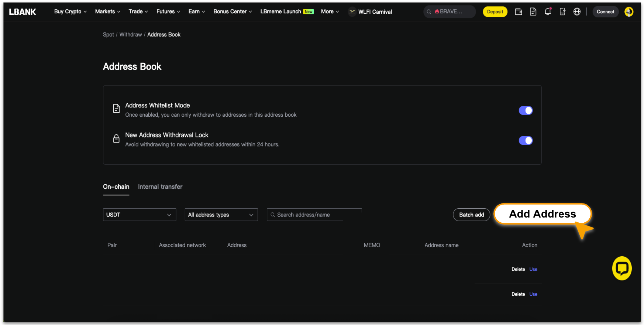644x325 pixels.
Task: Select the On-chain tab
Action: (x=116, y=187)
